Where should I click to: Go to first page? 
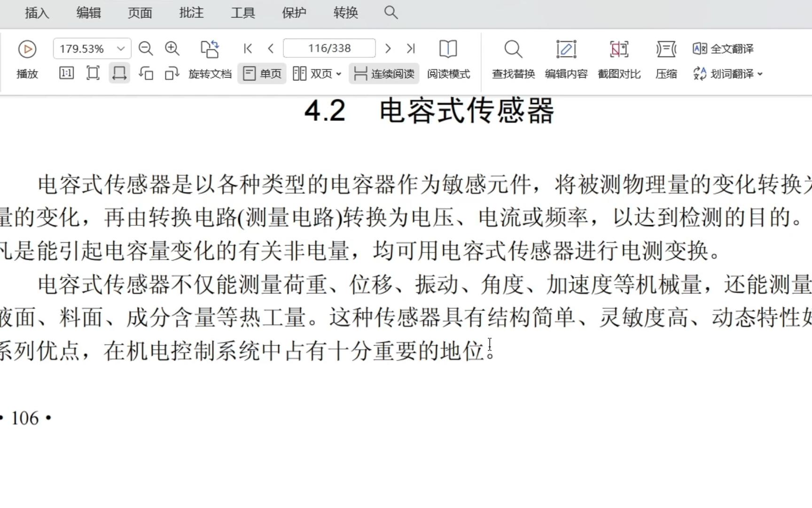pyautogui.click(x=248, y=48)
